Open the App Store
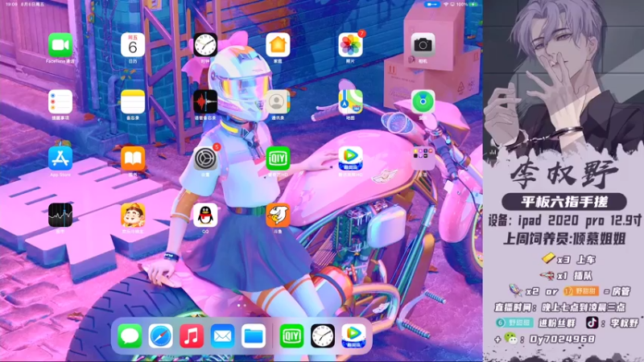 (60, 158)
